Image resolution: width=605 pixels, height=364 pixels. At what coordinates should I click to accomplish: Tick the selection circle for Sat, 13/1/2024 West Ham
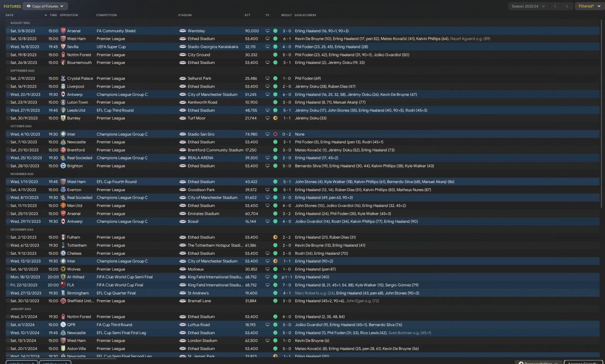(x=8, y=340)
